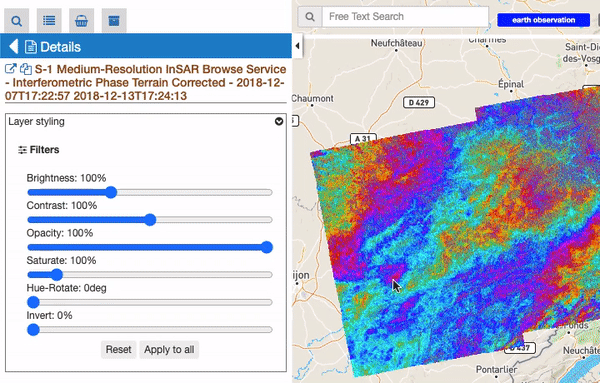Click the Filters heading label

pos(44,150)
